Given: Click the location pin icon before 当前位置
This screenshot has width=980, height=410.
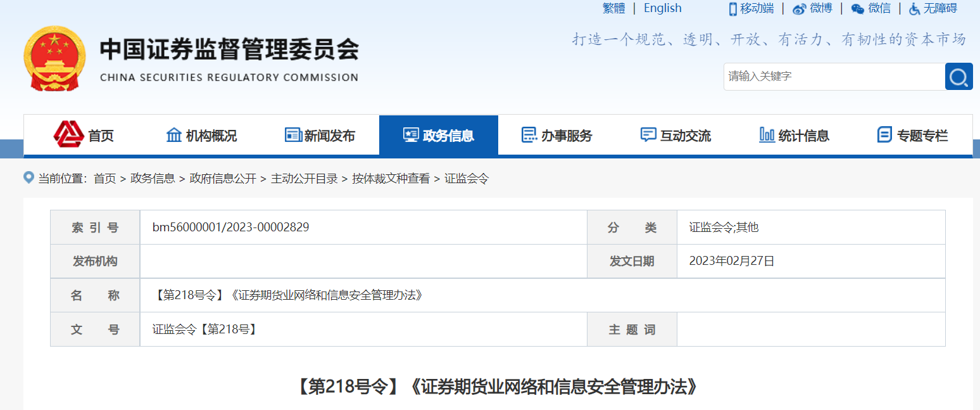Looking at the screenshot, I should pyautogui.click(x=28, y=177).
